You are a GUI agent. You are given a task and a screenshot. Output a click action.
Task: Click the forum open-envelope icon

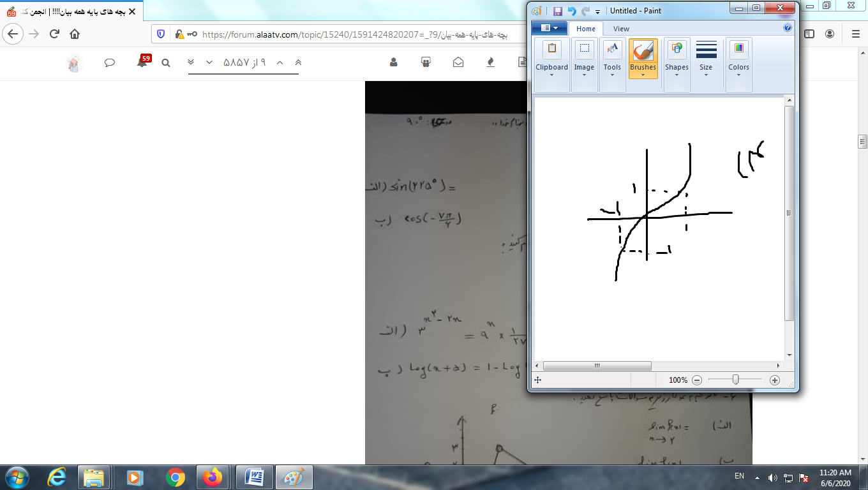(x=458, y=63)
